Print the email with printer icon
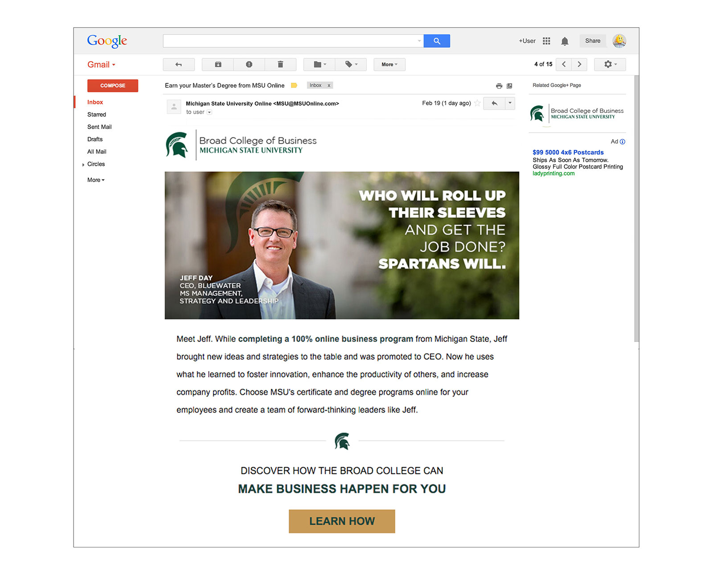713x588 pixels. (x=499, y=86)
